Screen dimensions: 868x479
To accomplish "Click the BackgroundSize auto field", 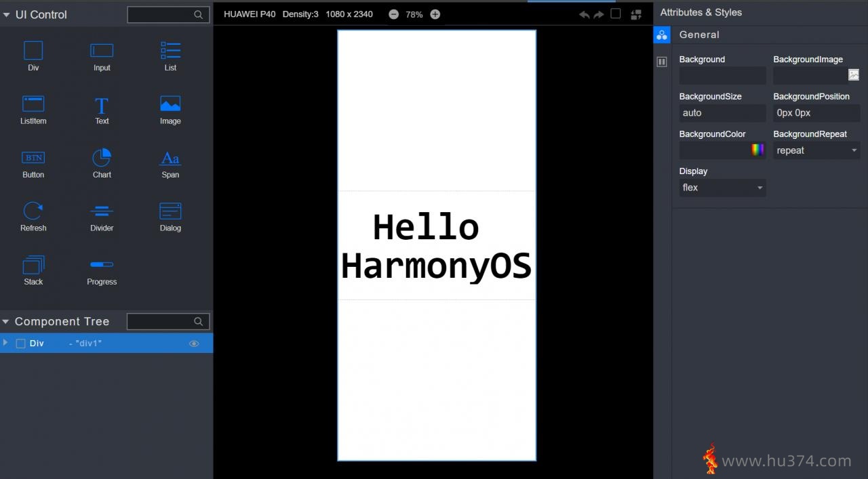I will (x=722, y=113).
